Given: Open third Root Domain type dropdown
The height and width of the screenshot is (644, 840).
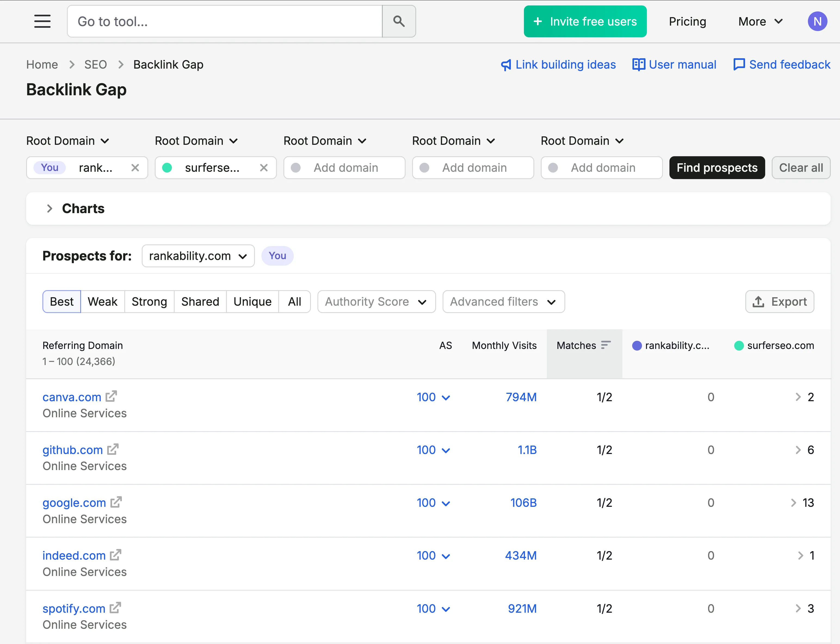Looking at the screenshot, I should pyautogui.click(x=325, y=141).
